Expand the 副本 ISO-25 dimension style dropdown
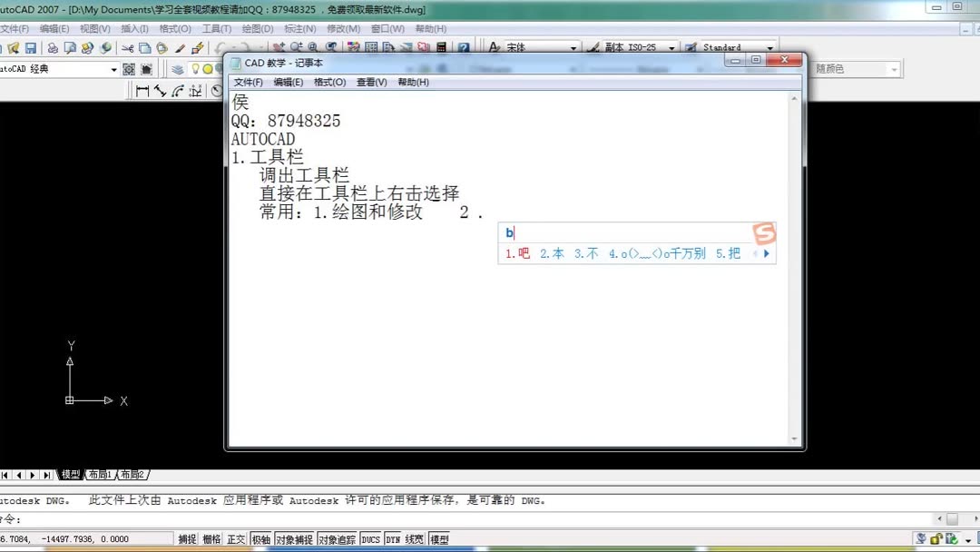Screen dimensions: 980x552 pyautogui.click(x=671, y=46)
